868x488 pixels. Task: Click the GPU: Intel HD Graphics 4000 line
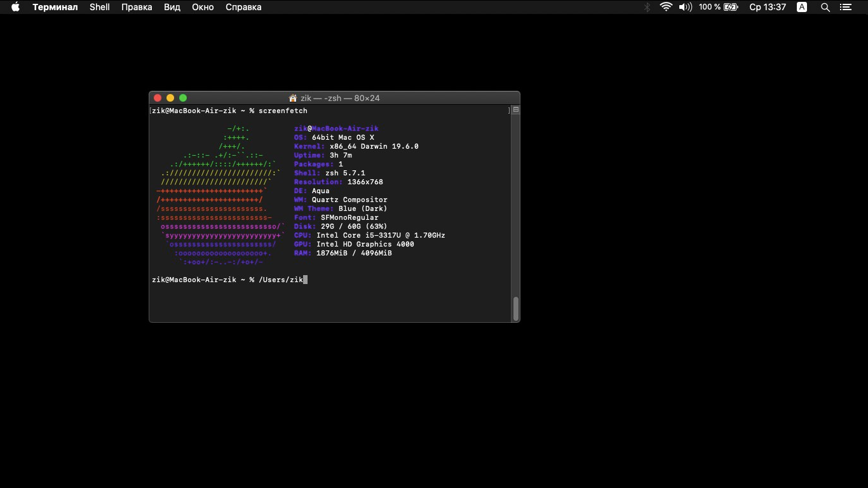[354, 244]
